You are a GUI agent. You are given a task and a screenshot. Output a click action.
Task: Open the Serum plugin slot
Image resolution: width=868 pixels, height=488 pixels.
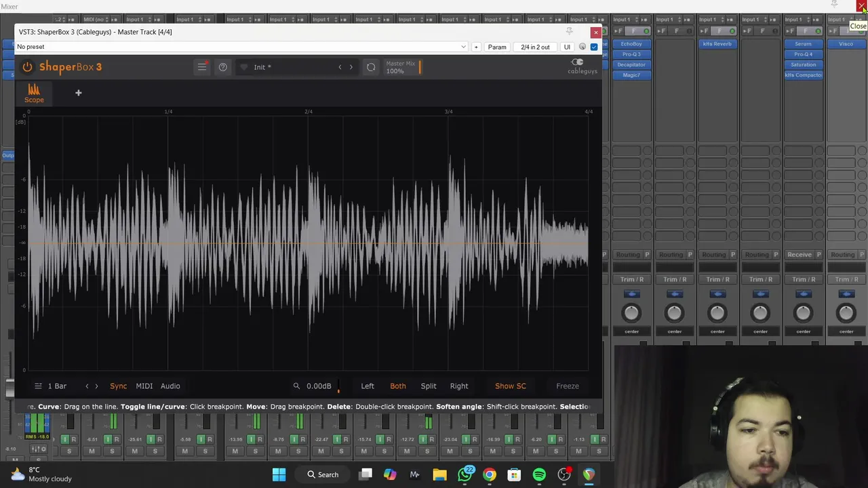click(803, 44)
